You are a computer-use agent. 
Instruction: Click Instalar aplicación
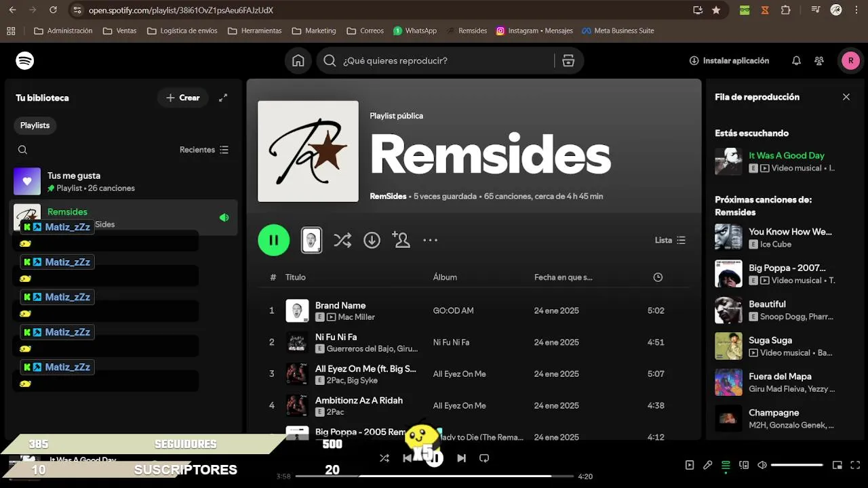pos(729,61)
